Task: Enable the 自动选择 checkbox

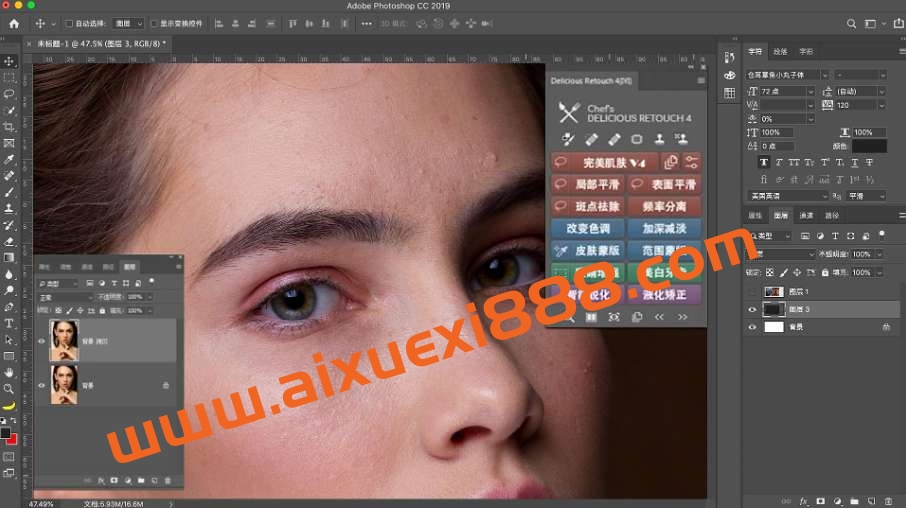Action: tap(69, 23)
